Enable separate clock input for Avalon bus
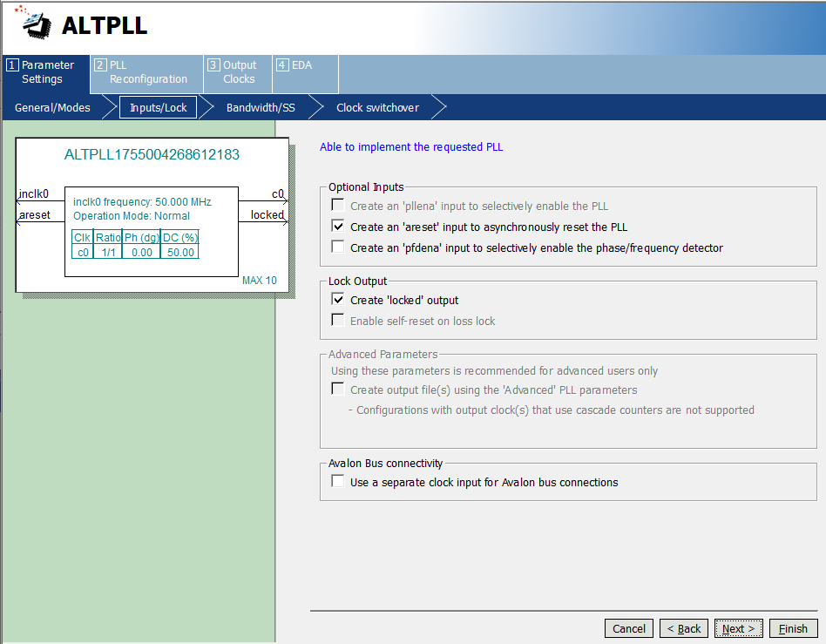Image resolution: width=826 pixels, height=644 pixels. click(x=338, y=481)
